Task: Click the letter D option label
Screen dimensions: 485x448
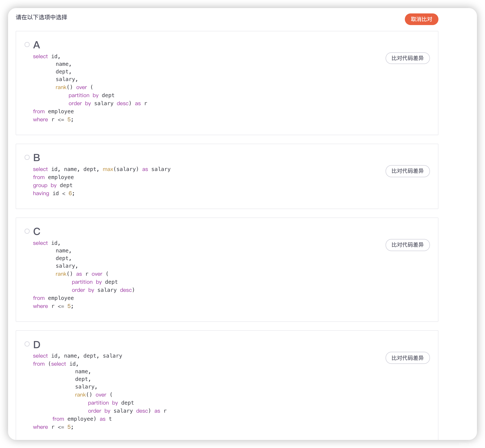Action: pos(37,344)
